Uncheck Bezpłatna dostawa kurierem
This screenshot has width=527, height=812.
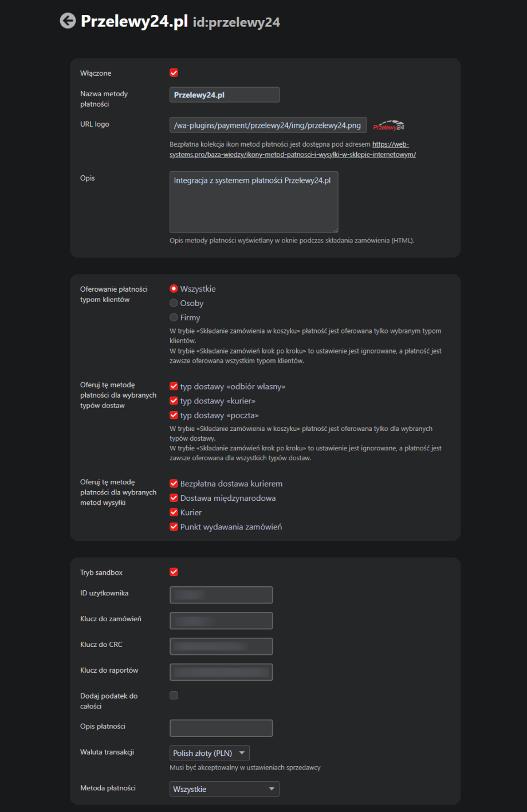tap(174, 484)
